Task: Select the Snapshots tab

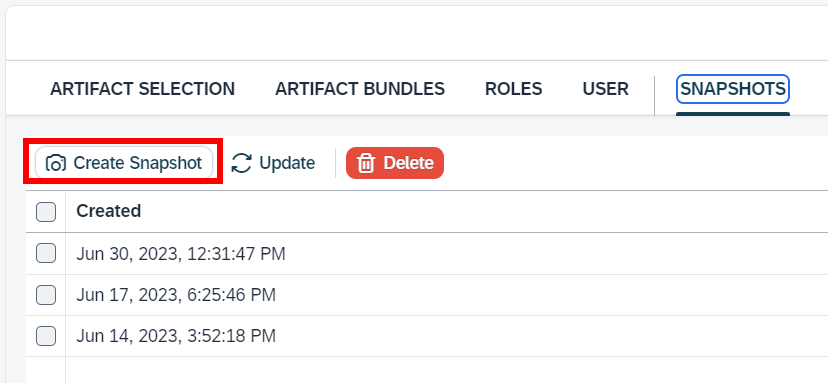Action: [x=732, y=89]
